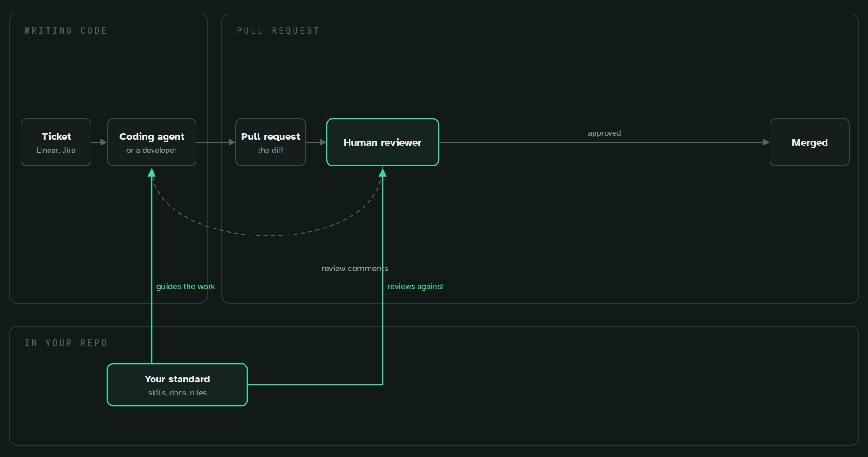The height and width of the screenshot is (457, 868).
Task: Click arrowhead pointing into Human reviewer node
Action: pos(323,142)
